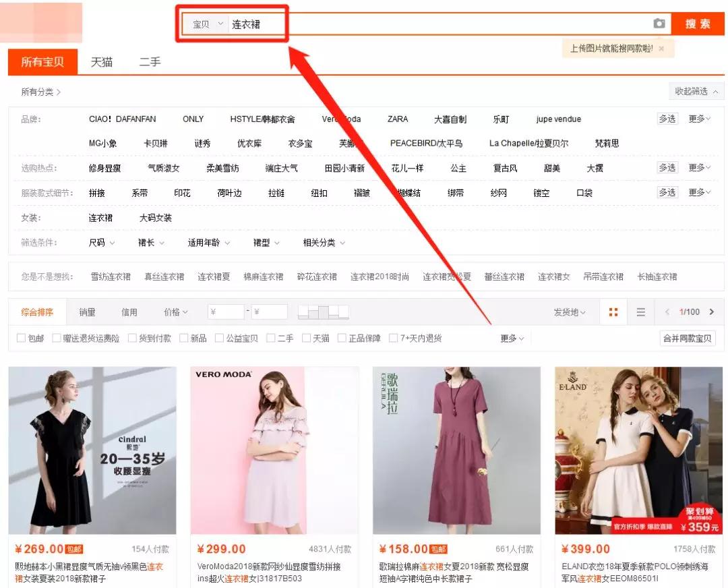Viewport: 728px width, 588px height.
Task: Check the 二手 filter checkbox
Action: pyautogui.click(x=271, y=338)
